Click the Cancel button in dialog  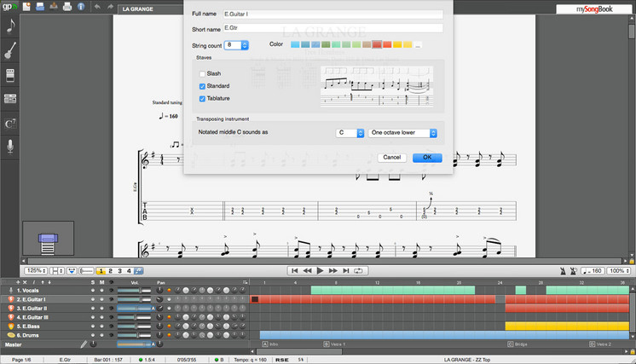pos(391,158)
